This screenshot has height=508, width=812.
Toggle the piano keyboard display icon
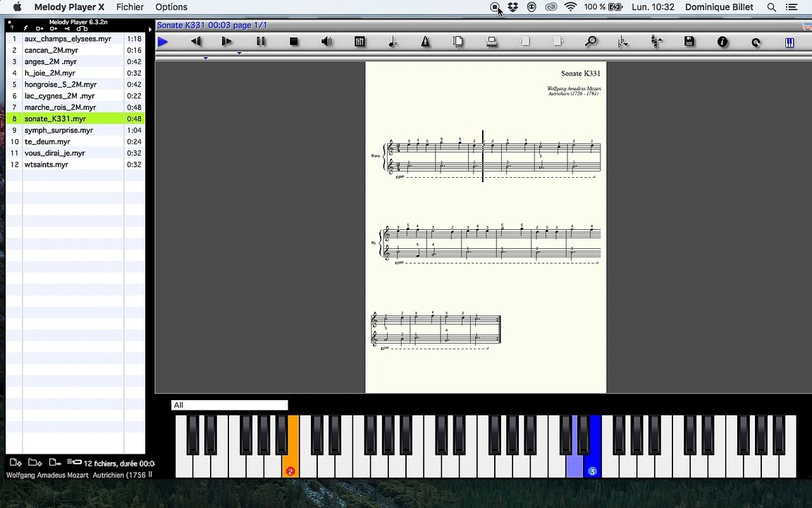tap(789, 42)
